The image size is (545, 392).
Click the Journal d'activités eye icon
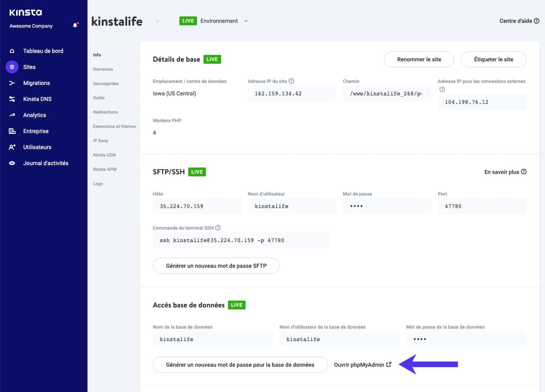pos(12,163)
